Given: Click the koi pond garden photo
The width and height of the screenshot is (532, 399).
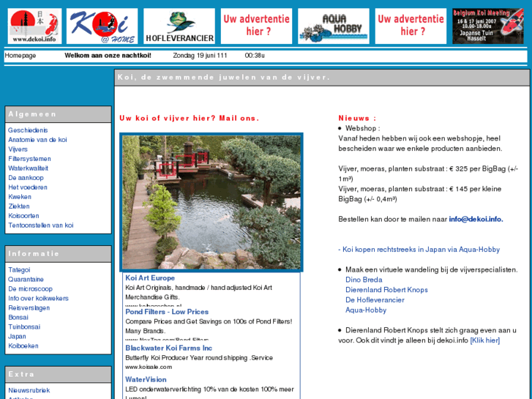Looking at the screenshot, I should (211, 202).
